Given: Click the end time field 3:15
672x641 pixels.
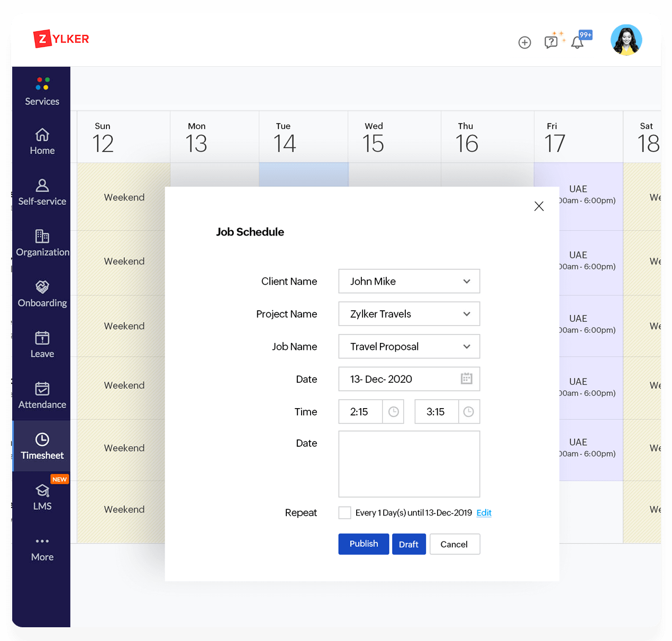Looking at the screenshot, I should (x=437, y=412).
